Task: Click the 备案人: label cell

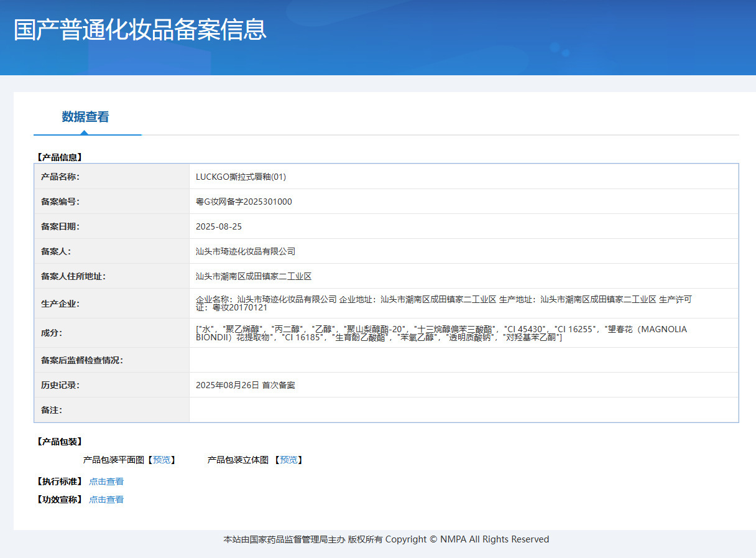Action: coord(112,251)
